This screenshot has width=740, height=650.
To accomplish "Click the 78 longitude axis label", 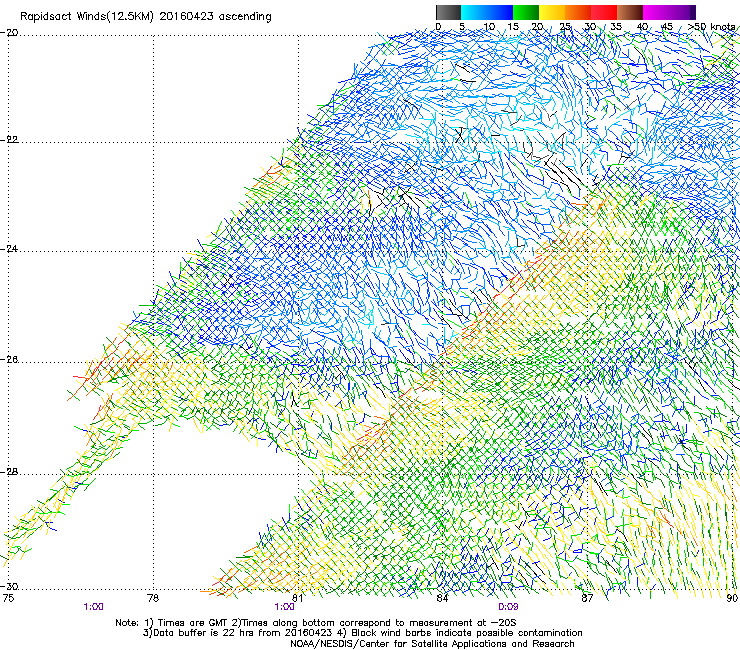I will click(153, 598).
